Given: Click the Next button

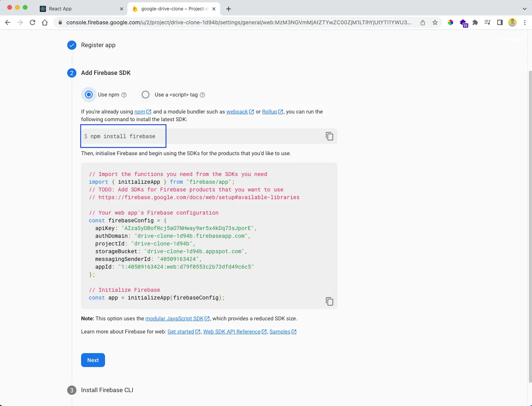Looking at the screenshot, I should pos(93,360).
